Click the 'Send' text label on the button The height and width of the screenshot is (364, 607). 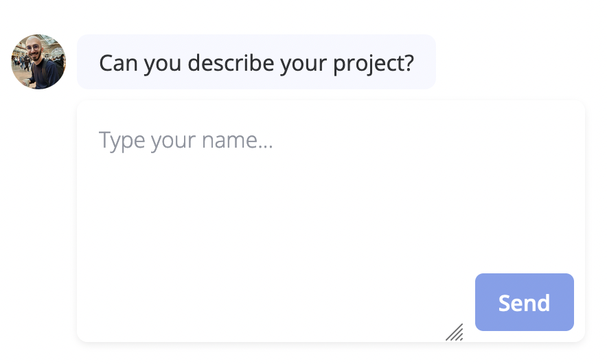coord(524,303)
